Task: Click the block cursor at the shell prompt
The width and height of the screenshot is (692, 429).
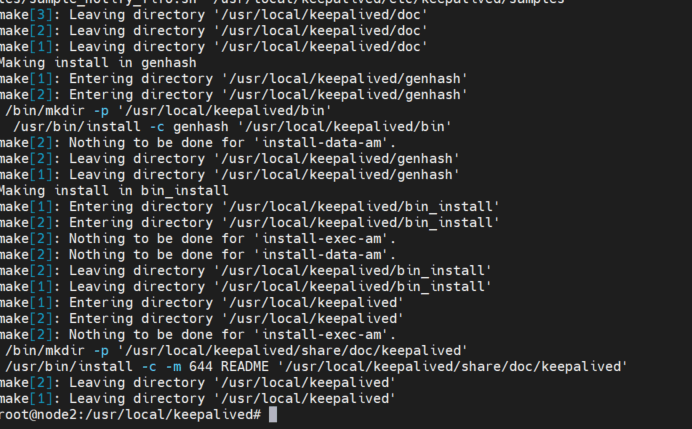Action: 273,414
